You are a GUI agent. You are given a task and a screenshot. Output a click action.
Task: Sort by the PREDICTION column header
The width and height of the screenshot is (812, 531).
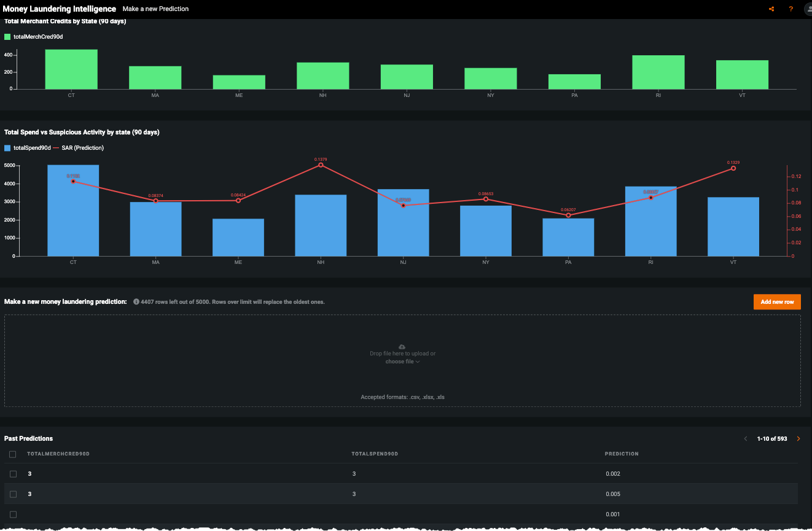tap(622, 454)
